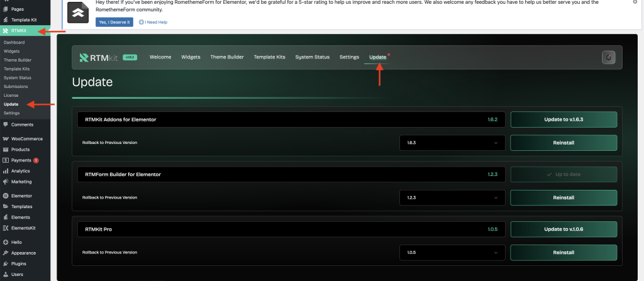The height and width of the screenshot is (281, 644).
Task: Switch to the System Status tab
Action: tap(312, 57)
